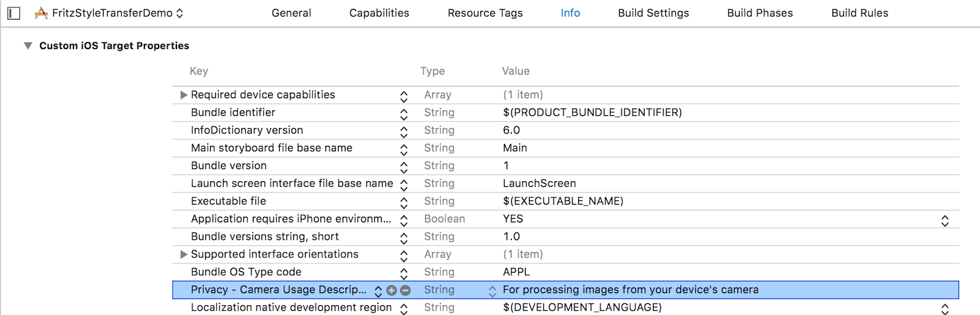Expand Supported interface orientations array

[x=183, y=254]
